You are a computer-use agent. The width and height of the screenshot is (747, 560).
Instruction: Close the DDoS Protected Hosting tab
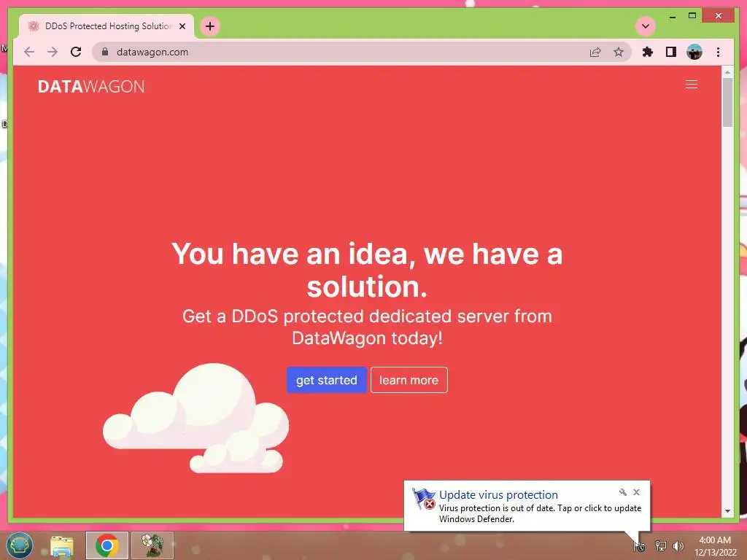coord(182,26)
